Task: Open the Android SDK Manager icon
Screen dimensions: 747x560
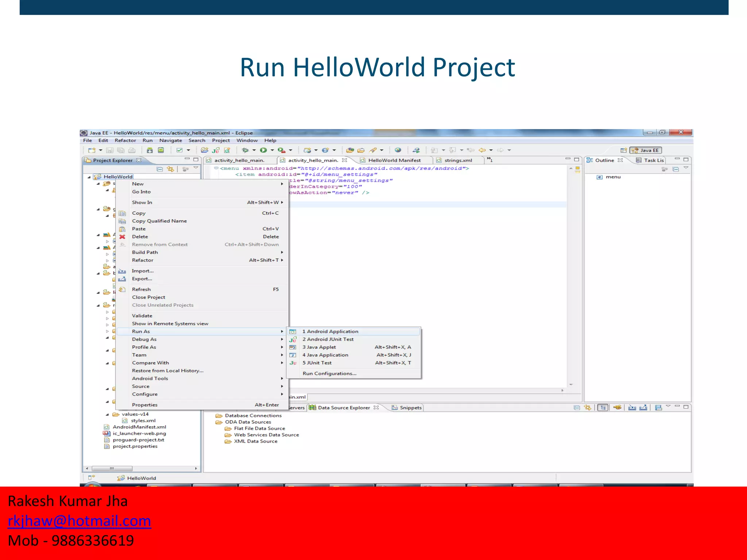Action: (150, 150)
